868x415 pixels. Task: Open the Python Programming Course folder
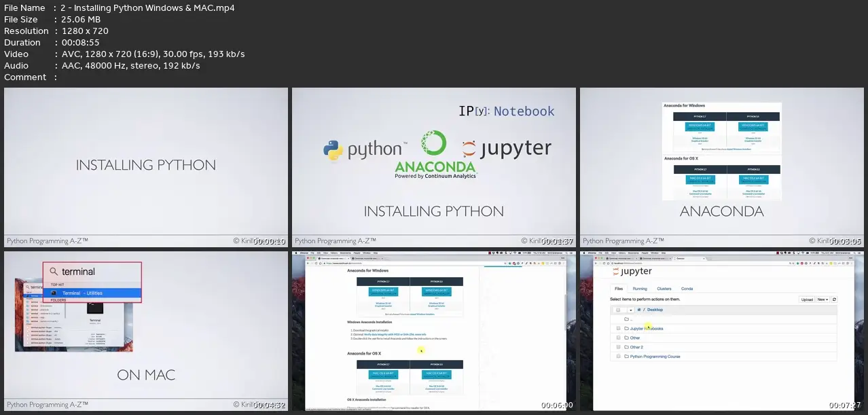(x=655, y=357)
